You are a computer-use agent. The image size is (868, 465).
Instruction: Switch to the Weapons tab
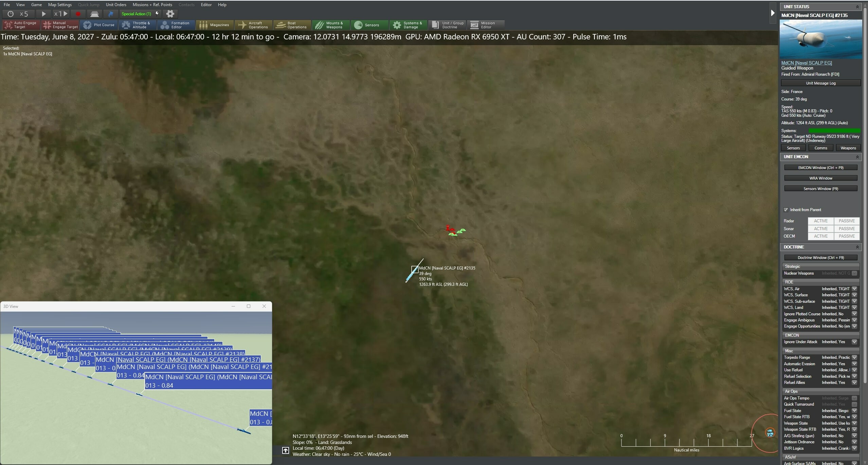tap(848, 148)
